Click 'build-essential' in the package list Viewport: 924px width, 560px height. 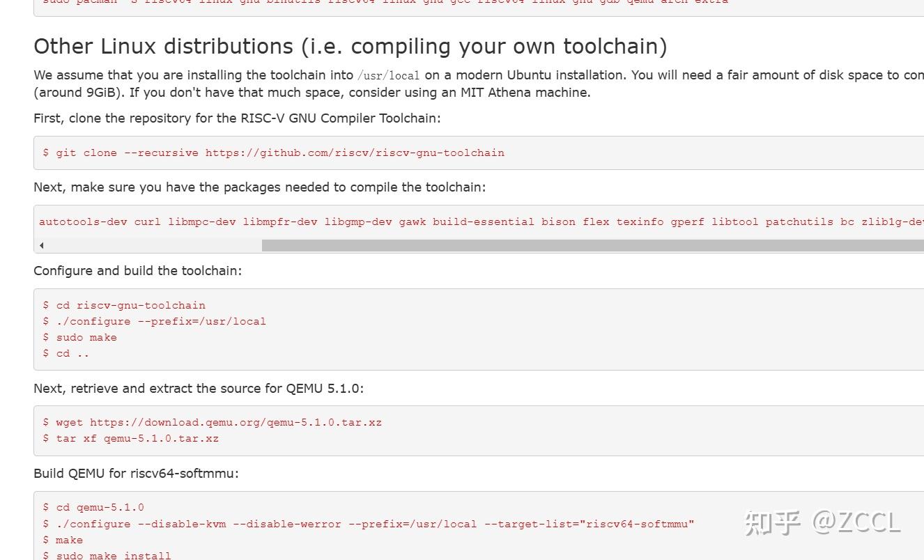point(484,221)
